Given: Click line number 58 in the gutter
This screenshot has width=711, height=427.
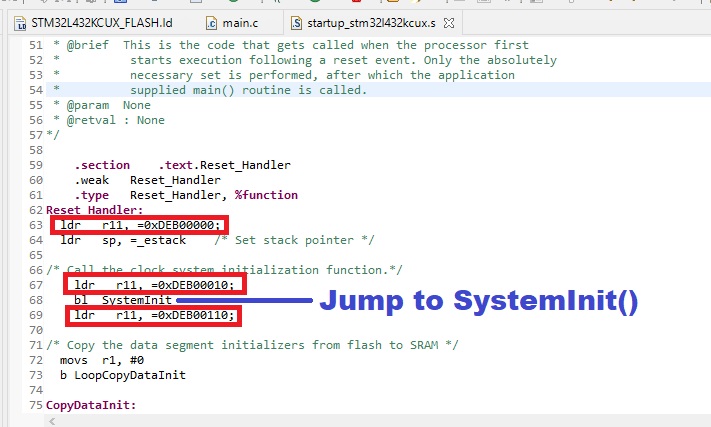Looking at the screenshot, I should (x=36, y=150).
